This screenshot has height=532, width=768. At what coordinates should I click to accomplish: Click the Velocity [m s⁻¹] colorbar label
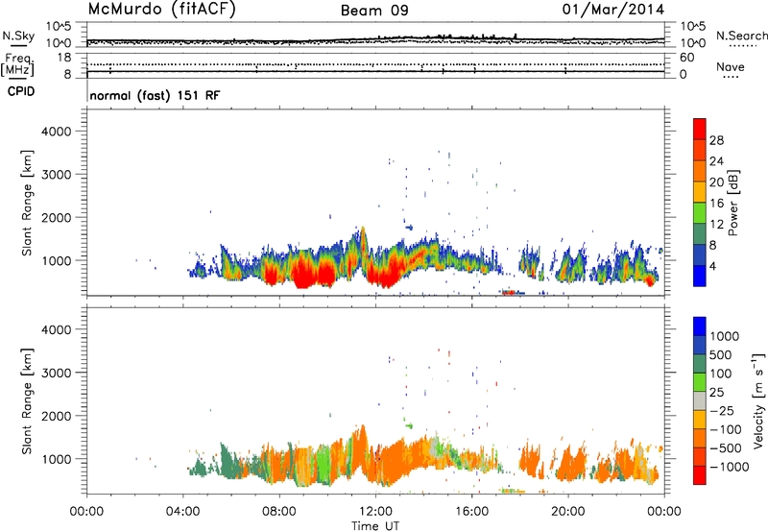[758, 400]
